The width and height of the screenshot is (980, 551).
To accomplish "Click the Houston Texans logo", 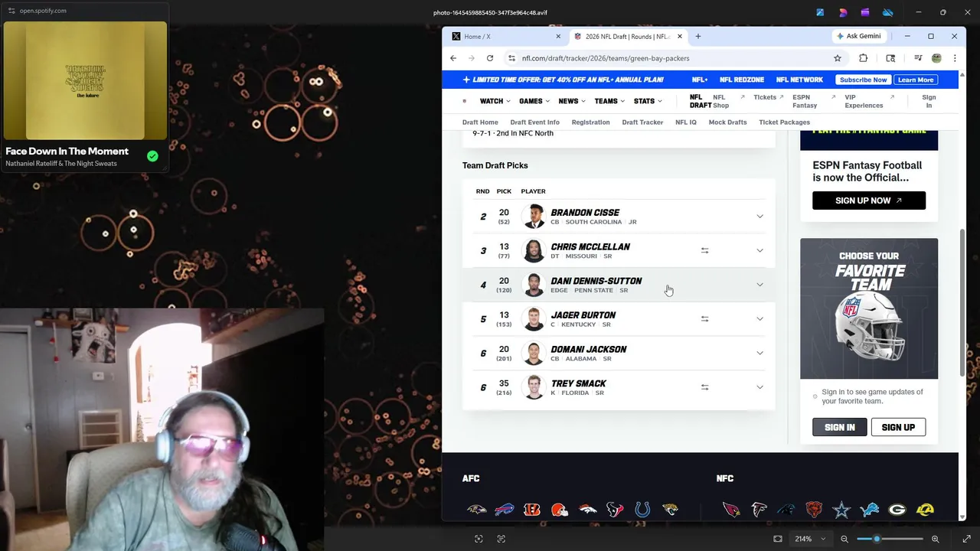I will 615,510.
